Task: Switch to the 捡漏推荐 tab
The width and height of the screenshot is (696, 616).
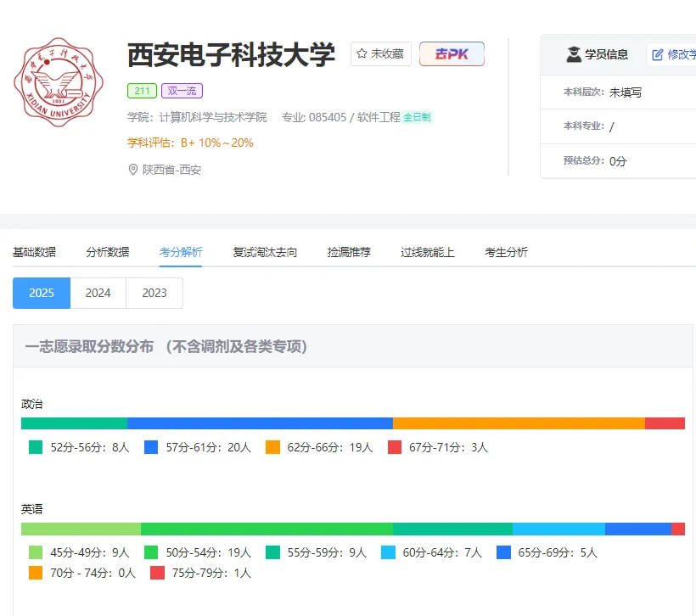Action: click(x=349, y=252)
